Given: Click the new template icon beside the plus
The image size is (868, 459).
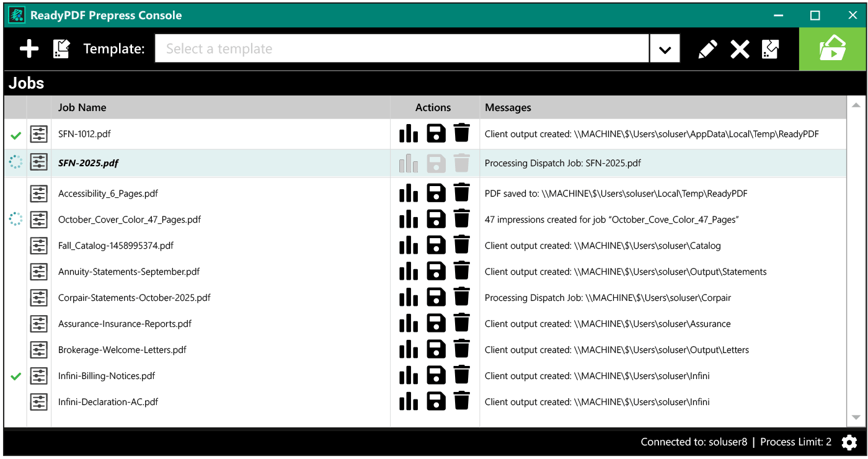Looking at the screenshot, I should (61, 49).
